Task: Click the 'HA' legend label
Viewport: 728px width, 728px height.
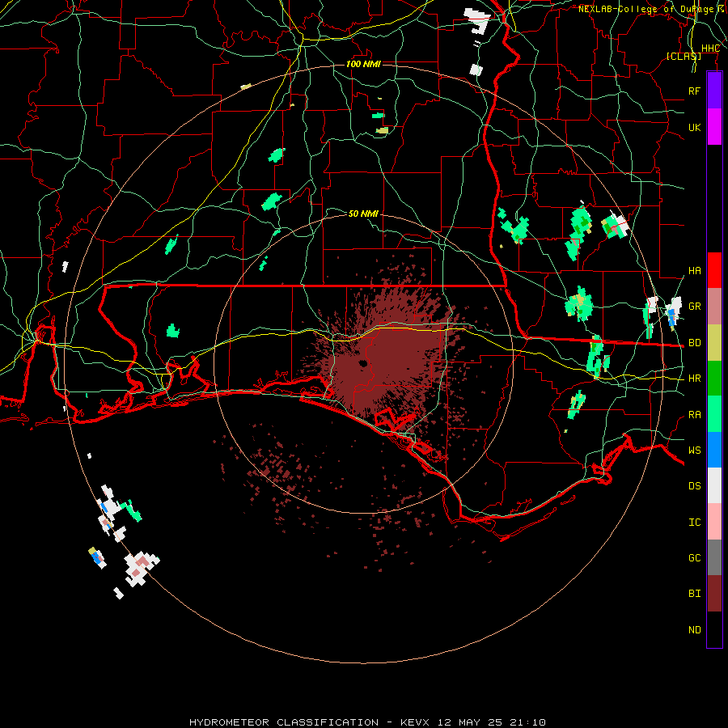Action: (x=694, y=271)
